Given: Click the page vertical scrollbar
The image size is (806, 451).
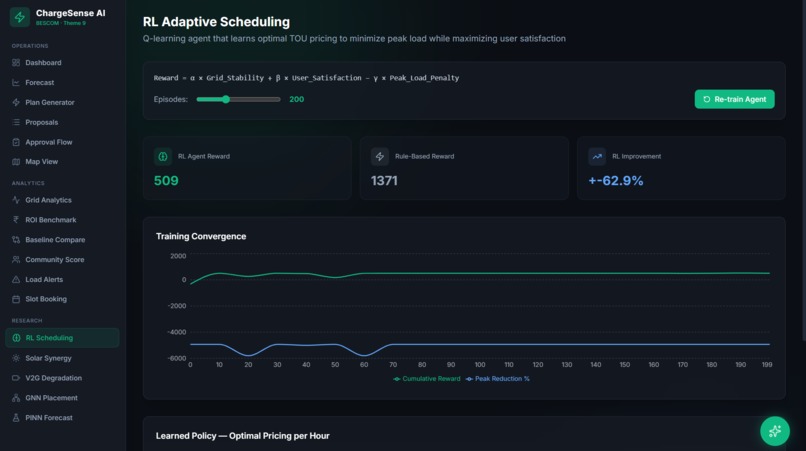Looking at the screenshot, I should tap(803, 170).
